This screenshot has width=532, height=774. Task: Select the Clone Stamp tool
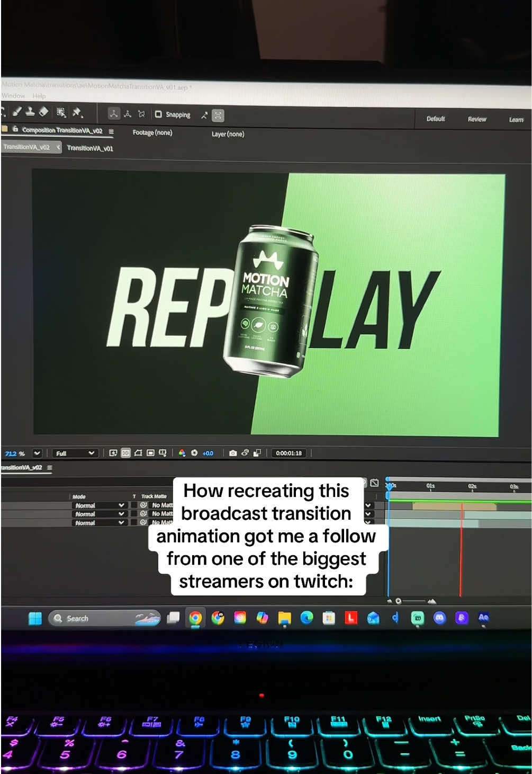[30, 111]
